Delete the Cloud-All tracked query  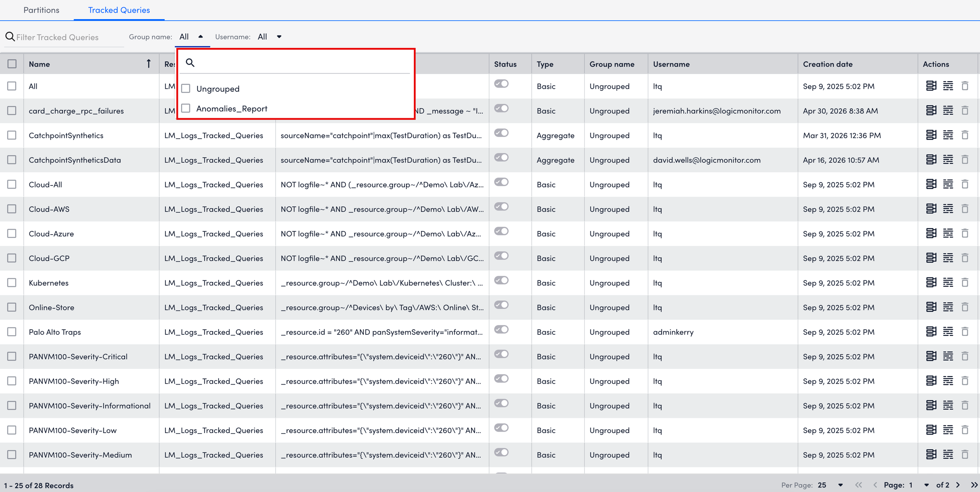click(965, 184)
